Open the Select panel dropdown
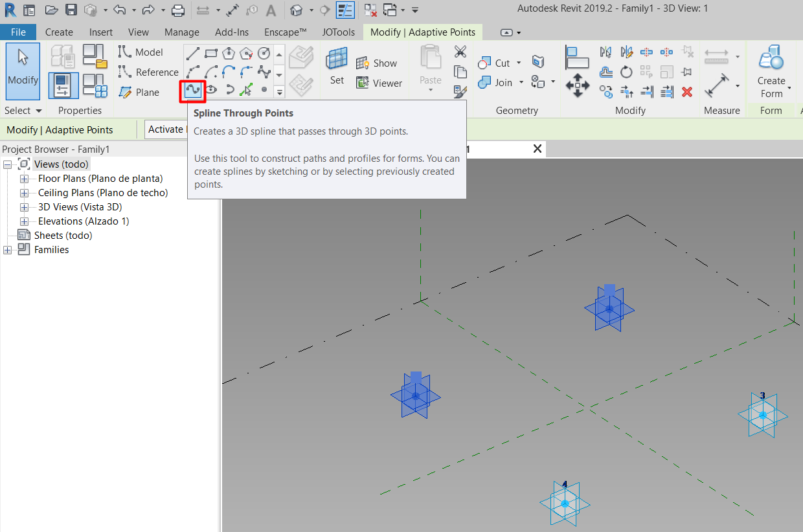 click(23, 111)
